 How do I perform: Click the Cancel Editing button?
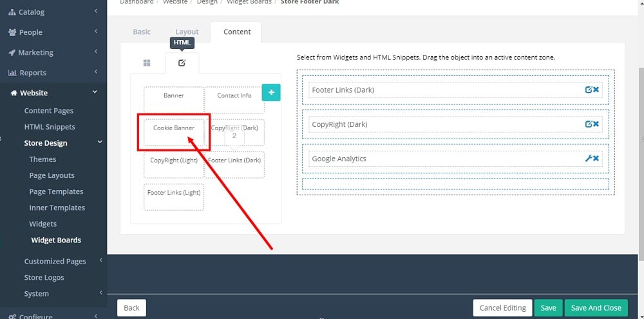pos(503,308)
